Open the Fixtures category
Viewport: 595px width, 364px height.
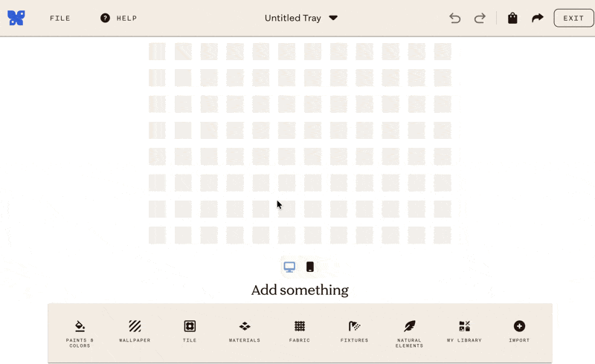click(355, 331)
